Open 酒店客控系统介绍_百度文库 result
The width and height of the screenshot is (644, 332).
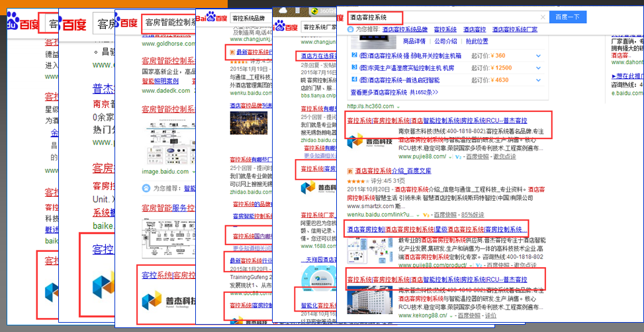tap(393, 171)
